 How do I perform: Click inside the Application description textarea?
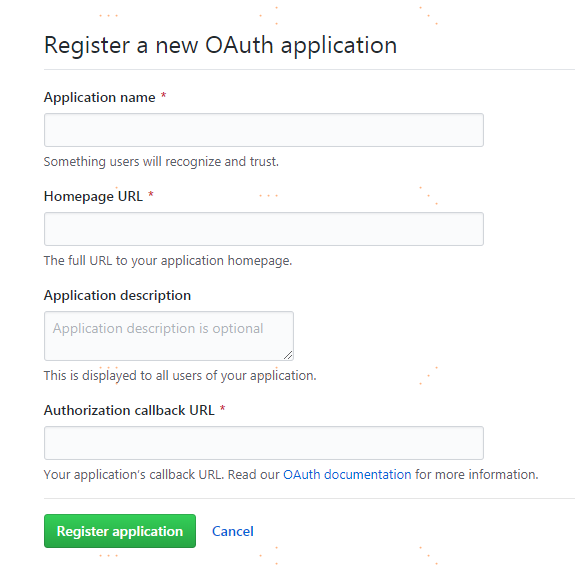click(169, 336)
